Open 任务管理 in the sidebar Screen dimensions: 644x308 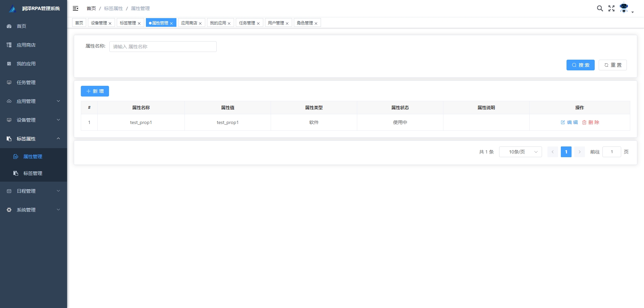click(x=34, y=82)
